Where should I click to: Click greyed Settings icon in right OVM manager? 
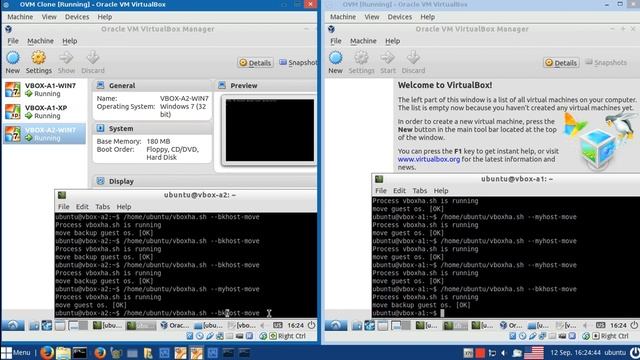coord(361,58)
